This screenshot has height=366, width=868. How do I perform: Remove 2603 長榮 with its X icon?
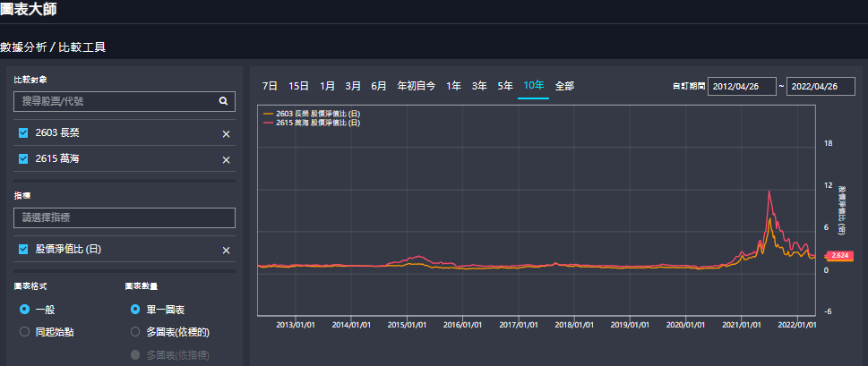coord(226,133)
